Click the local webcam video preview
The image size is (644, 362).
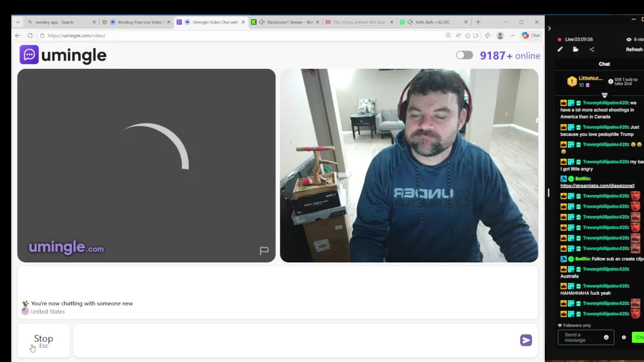pyautogui.click(x=409, y=165)
